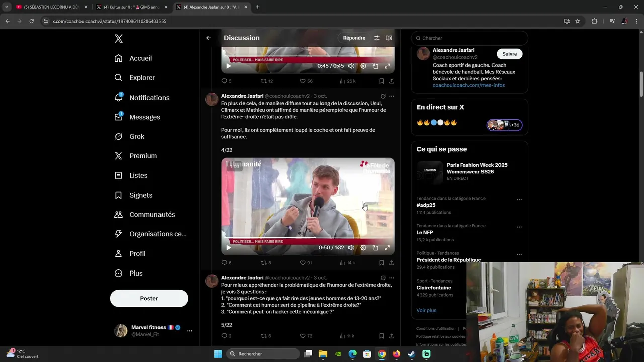This screenshot has width=644, height=362.
Task: Open a new browser tab
Action: pyautogui.click(x=258, y=7)
